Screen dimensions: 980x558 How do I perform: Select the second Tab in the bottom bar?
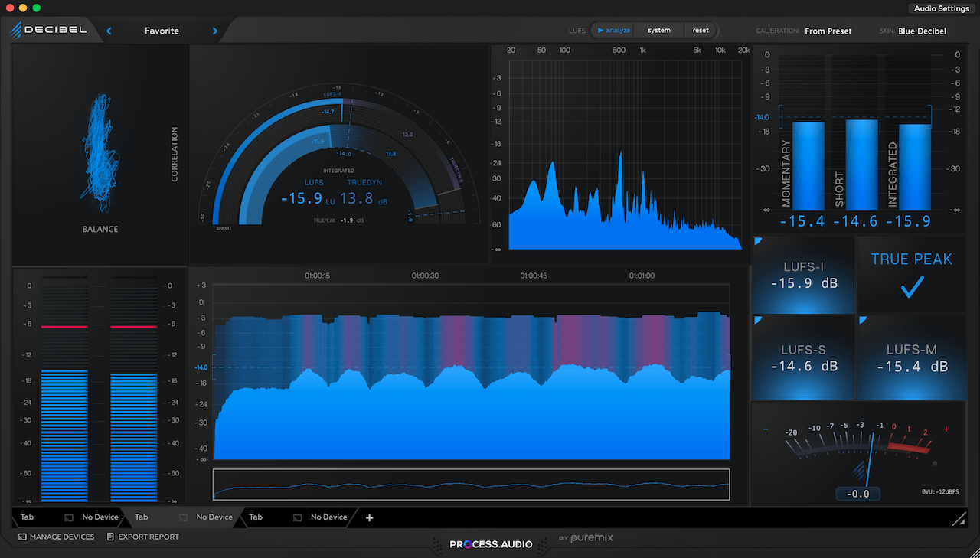tap(141, 517)
